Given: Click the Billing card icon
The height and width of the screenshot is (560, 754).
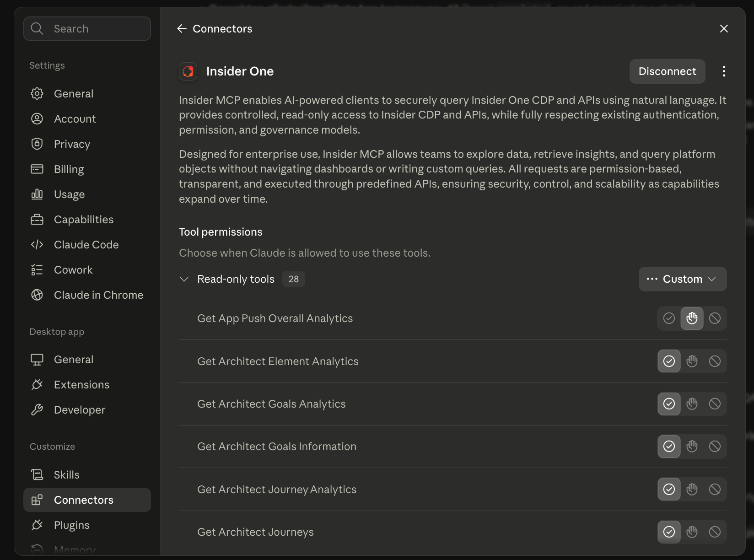Looking at the screenshot, I should (37, 169).
